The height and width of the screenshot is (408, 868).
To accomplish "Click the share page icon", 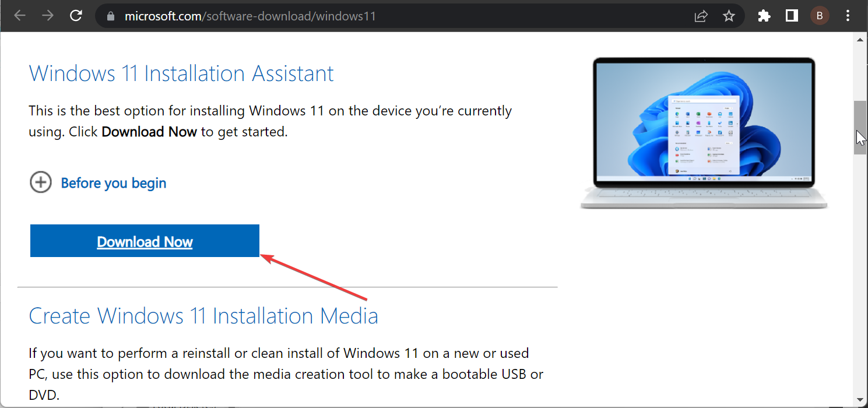I will click(x=701, y=16).
